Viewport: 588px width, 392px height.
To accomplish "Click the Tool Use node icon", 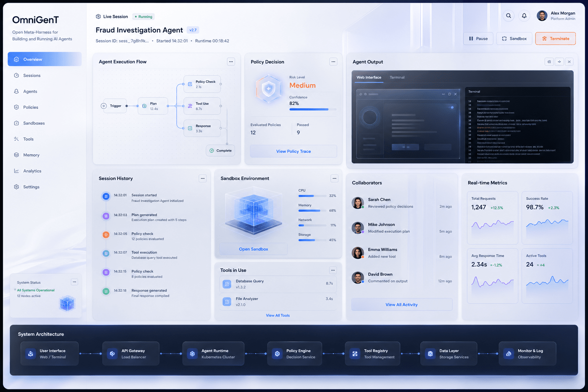I will coord(190,106).
